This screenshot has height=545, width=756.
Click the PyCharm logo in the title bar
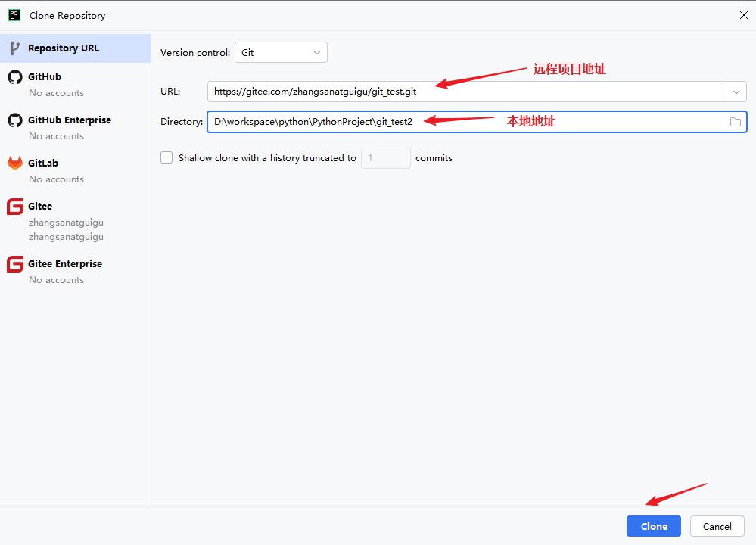click(x=14, y=15)
